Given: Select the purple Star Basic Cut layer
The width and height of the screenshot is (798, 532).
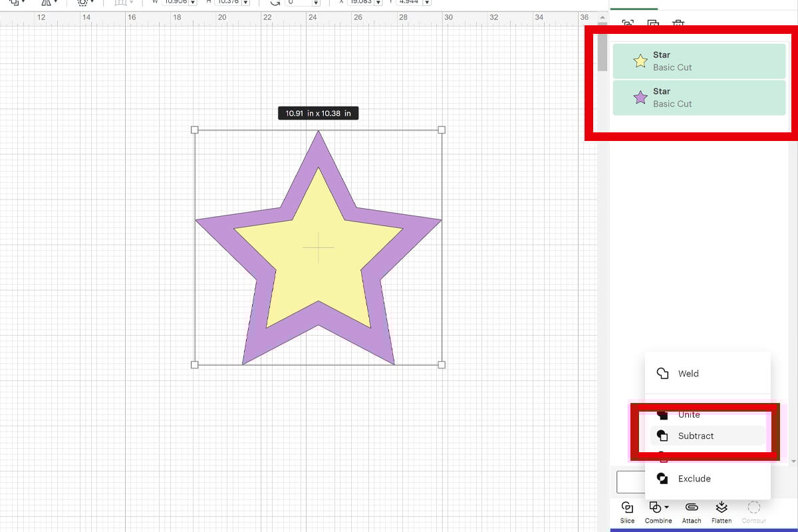Looking at the screenshot, I should click(699, 97).
